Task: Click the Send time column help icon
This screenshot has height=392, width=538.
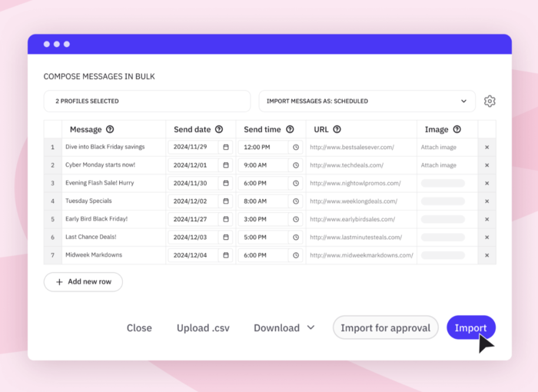Action: 290,129
